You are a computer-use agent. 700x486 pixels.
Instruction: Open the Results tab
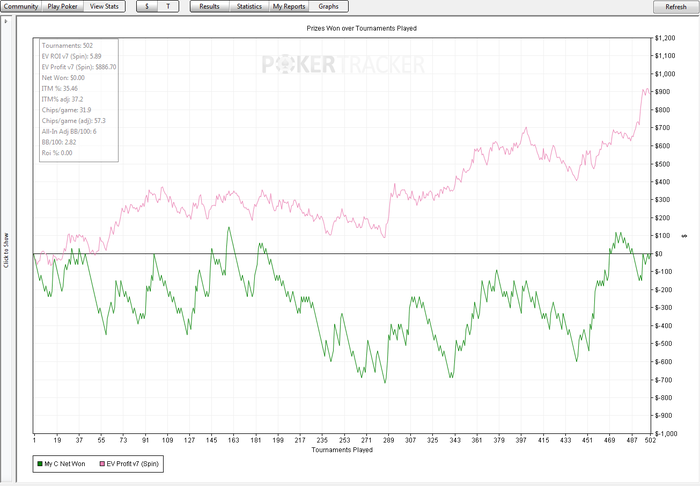pos(209,6)
